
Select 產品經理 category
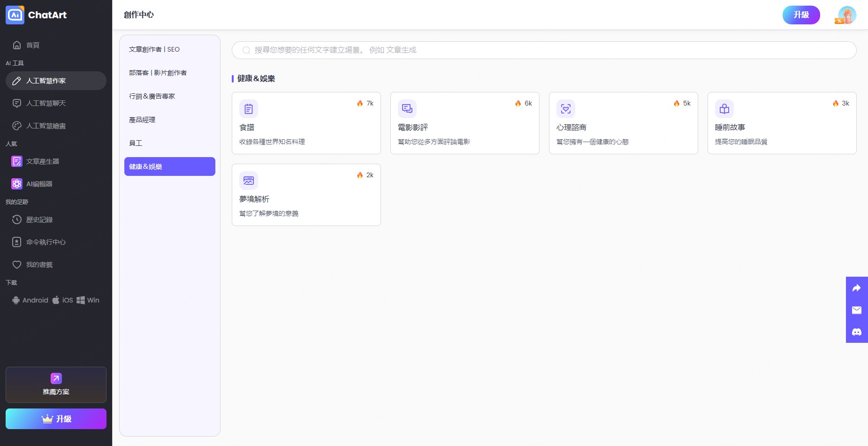click(x=170, y=120)
